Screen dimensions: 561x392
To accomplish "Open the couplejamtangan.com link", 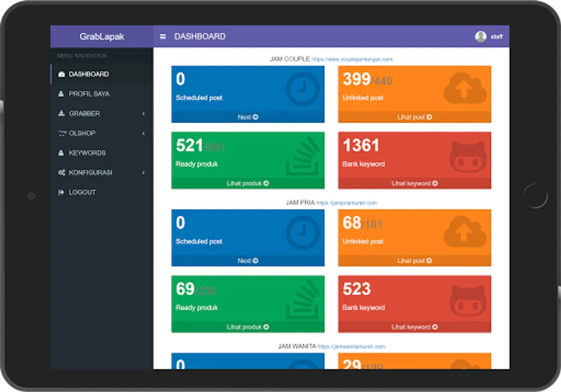I will coord(352,59).
